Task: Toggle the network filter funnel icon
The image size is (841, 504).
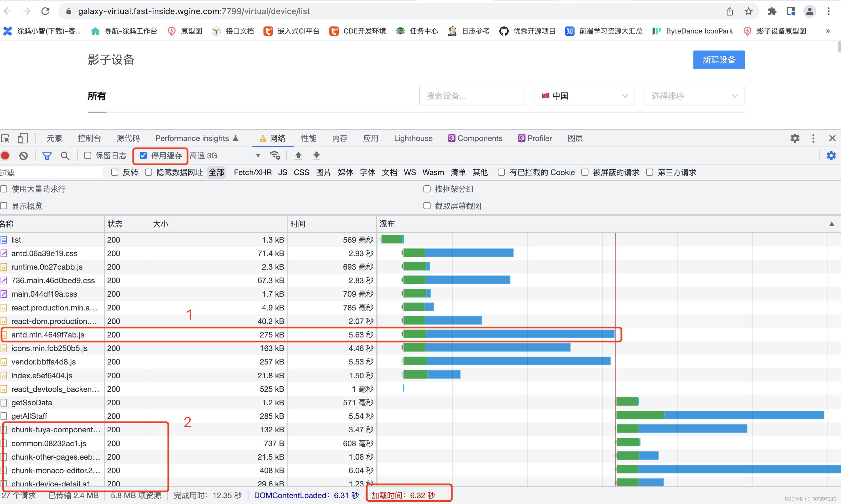Action: click(46, 156)
